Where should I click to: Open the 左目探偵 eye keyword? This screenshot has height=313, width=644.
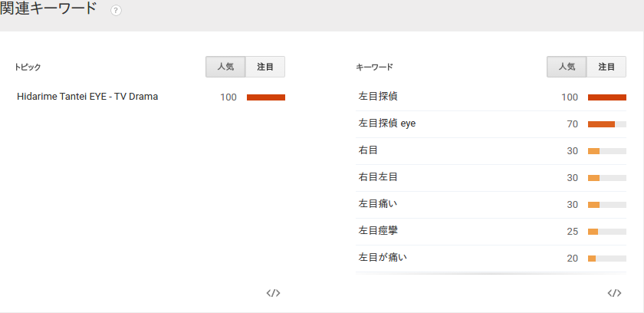tap(387, 123)
